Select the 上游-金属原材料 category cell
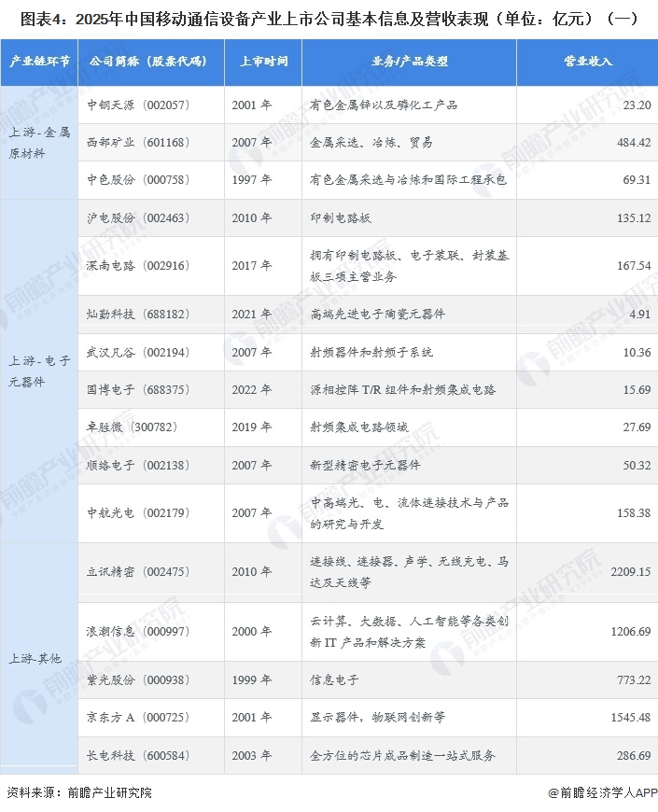This screenshot has width=658, height=812. point(39,143)
